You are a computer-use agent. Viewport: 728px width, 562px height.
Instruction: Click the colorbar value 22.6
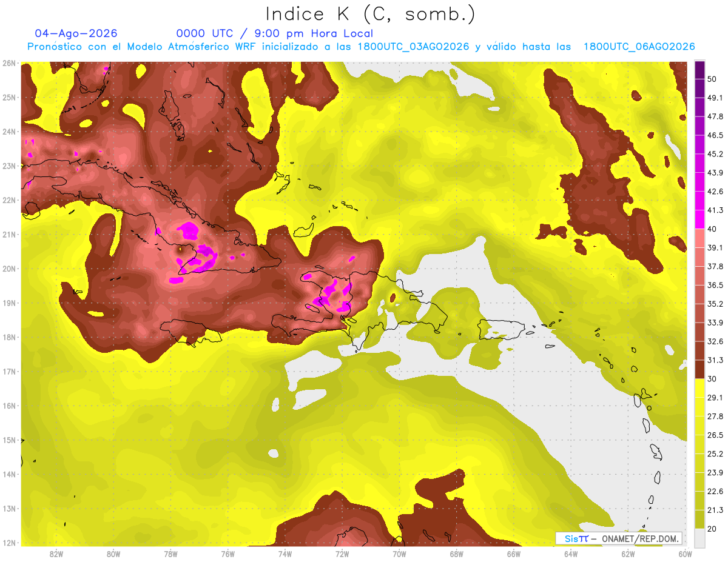[715, 491]
